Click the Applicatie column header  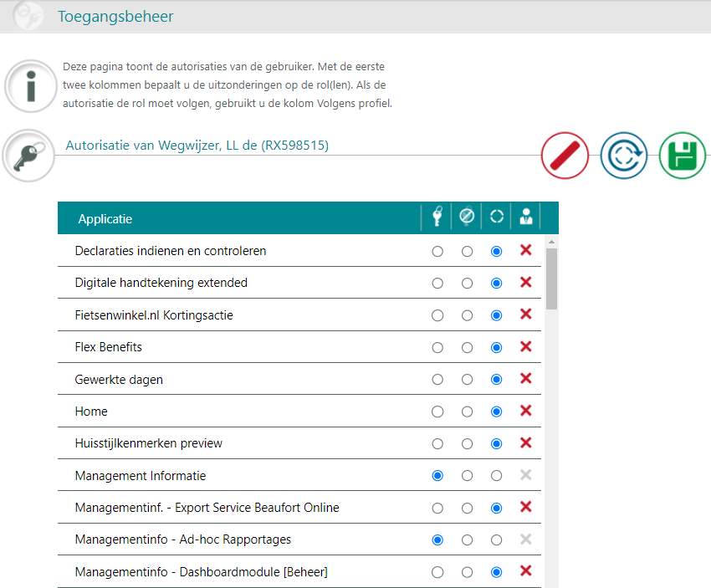pos(105,219)
